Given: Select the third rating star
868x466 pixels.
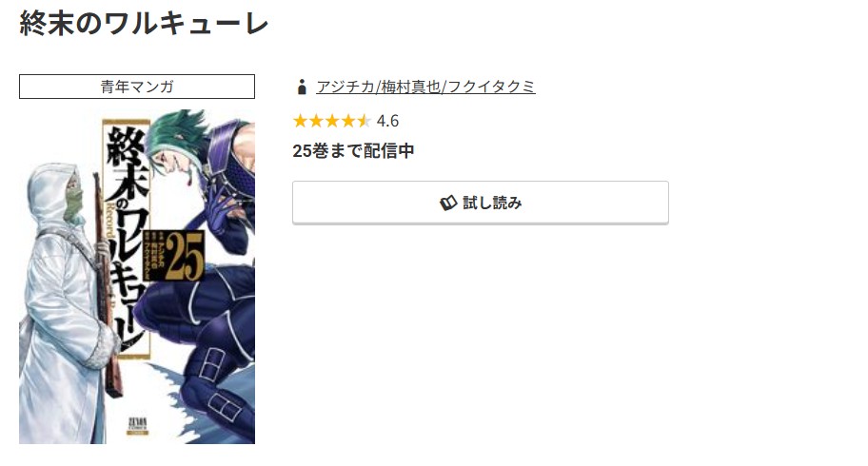Looking at the screenshot, I should coord(332,121).
